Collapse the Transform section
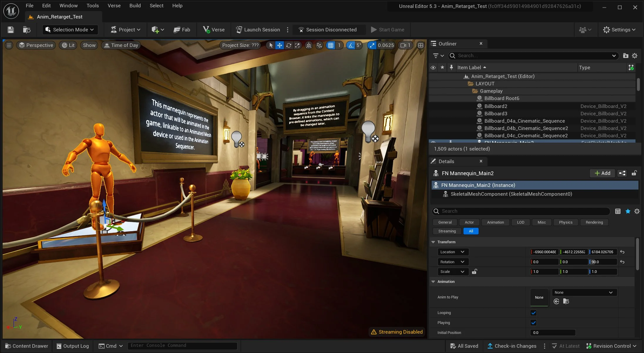Viewport: 644px width, 353px height. (433, 242)
